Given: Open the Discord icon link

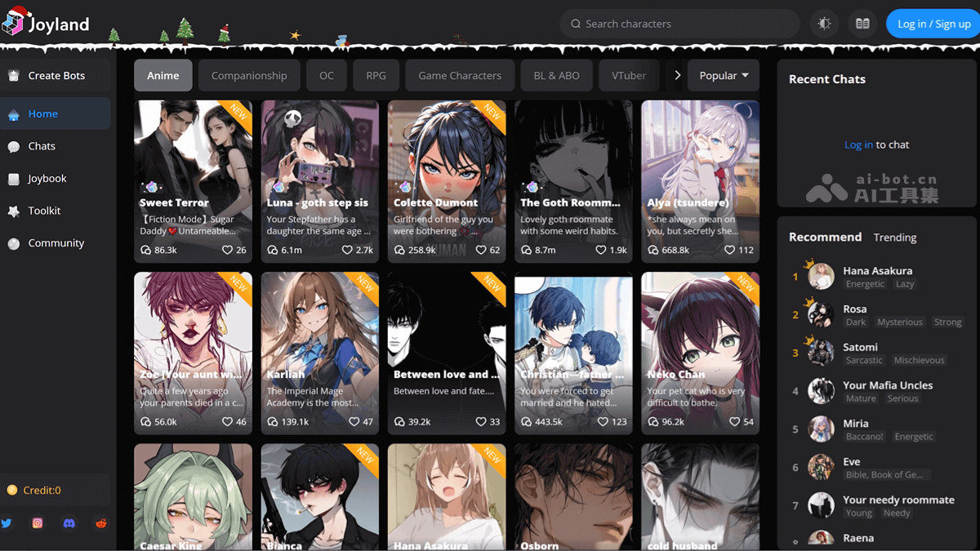Looking at the screenshot, I should click(x=69, y=523).
